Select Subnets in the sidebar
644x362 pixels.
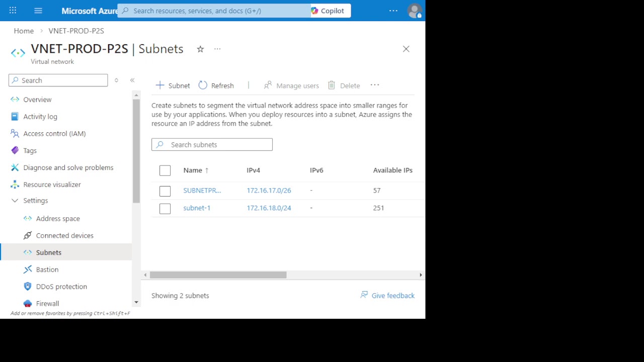coord(66,253)
